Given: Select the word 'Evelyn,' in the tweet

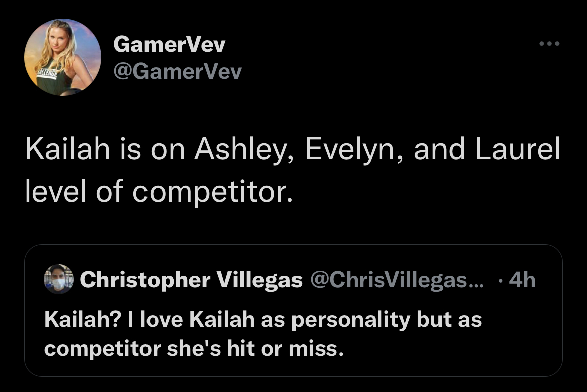Looking at the screenshot, I should tap(355, 150).
